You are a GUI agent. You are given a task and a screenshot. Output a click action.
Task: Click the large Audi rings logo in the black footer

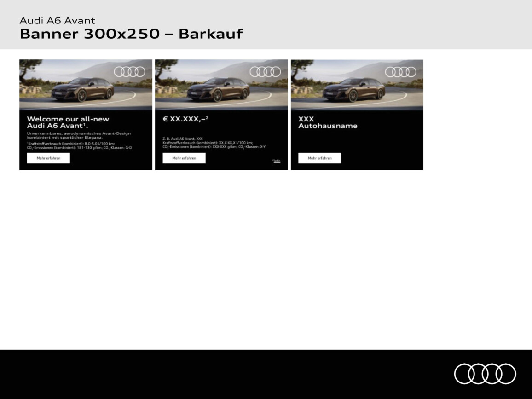tap(485, 373)
